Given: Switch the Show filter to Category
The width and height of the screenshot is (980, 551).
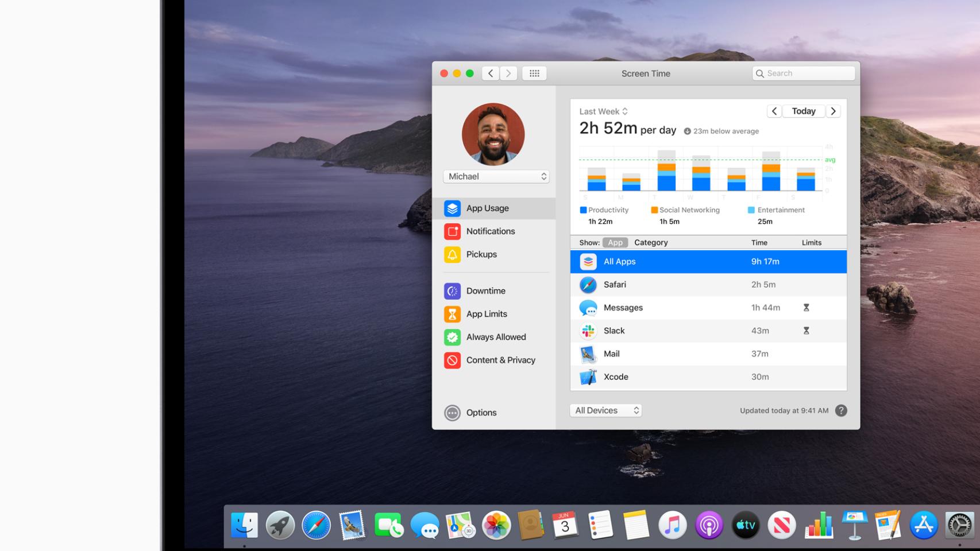Looking at the screenshot, I should (x=651, y=243).
